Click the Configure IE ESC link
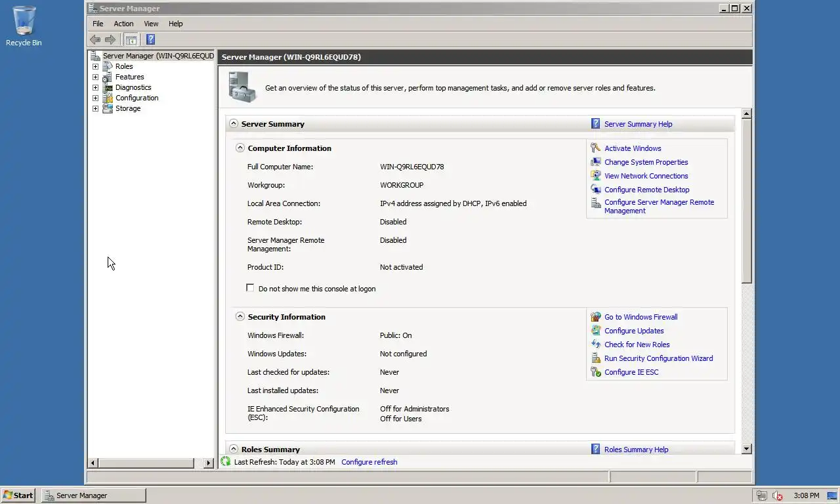Screen dimensions: 840x504 [x=631, y=372]
